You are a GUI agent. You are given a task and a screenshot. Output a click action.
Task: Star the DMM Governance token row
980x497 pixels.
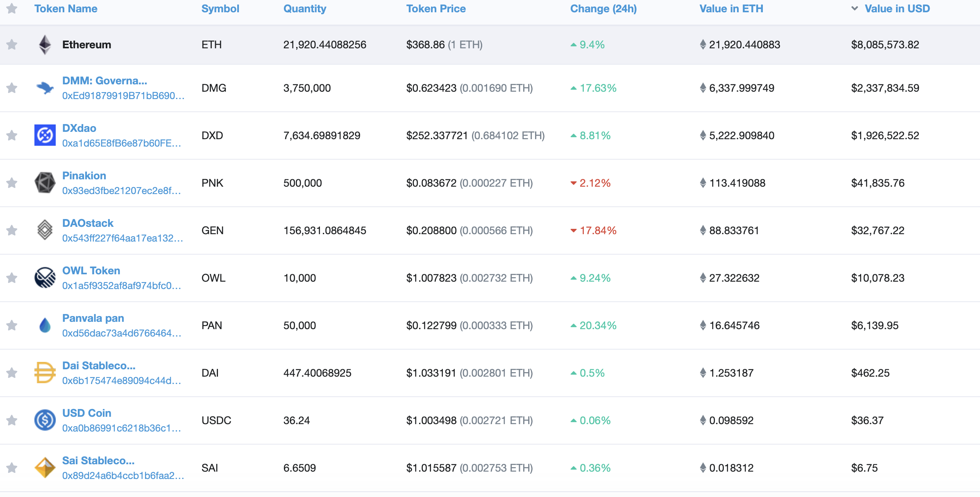pyautogui.click(x=12, y=88)
